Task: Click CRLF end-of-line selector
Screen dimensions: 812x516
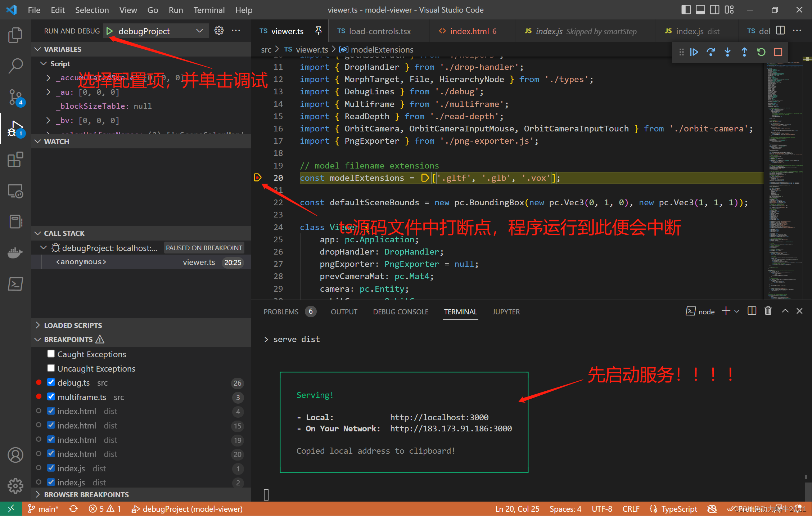Action: (x=631, y=509)
